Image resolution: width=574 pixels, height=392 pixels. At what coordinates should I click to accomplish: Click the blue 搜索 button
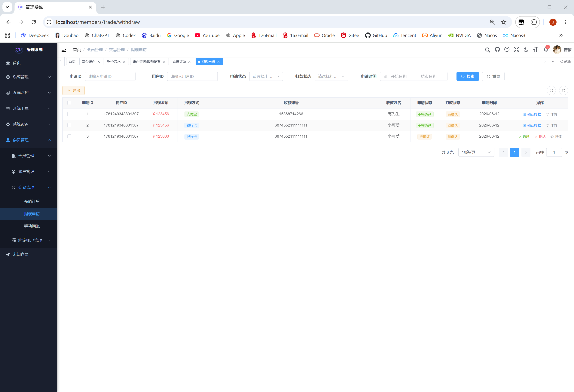click(467, 77)
